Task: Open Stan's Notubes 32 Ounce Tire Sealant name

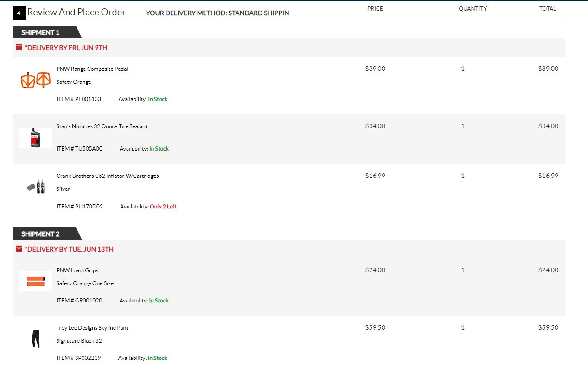Action: [x=102, y=126]
